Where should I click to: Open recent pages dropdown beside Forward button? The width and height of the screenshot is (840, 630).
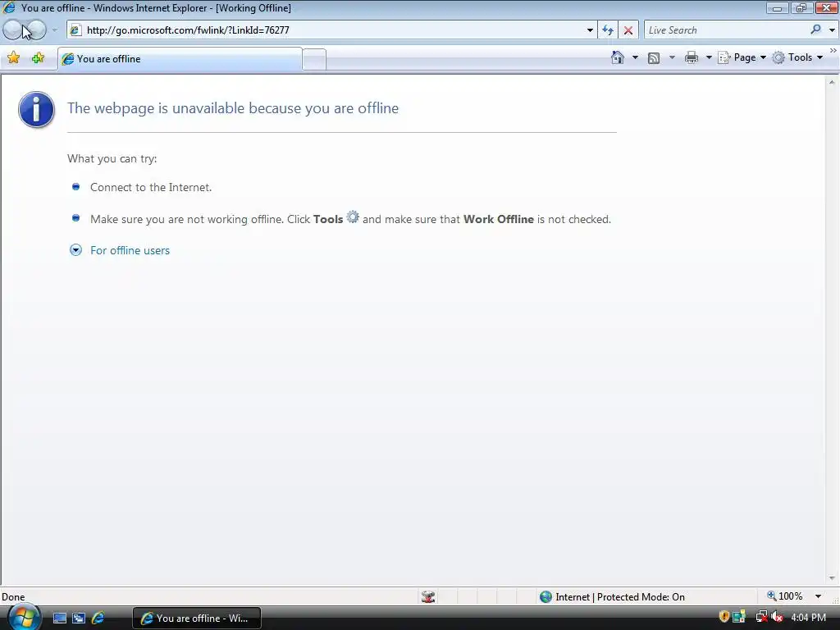tap(54, 30)
